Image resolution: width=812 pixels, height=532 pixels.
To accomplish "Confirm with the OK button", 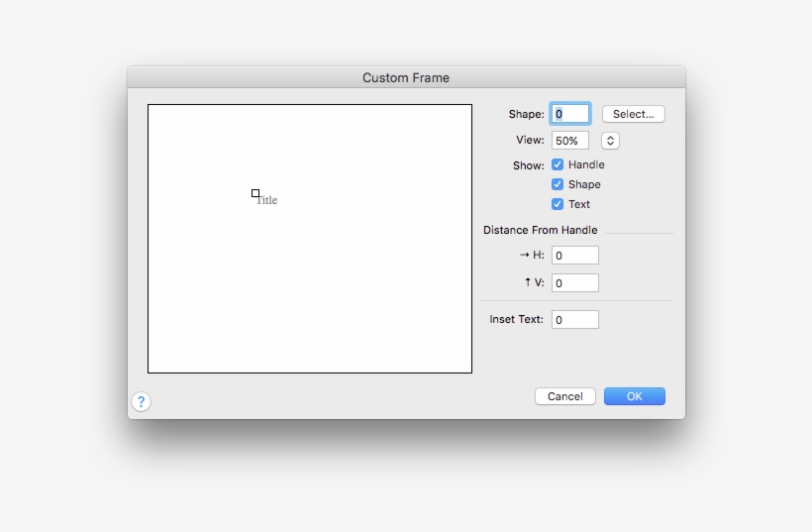I will (634, 396).
